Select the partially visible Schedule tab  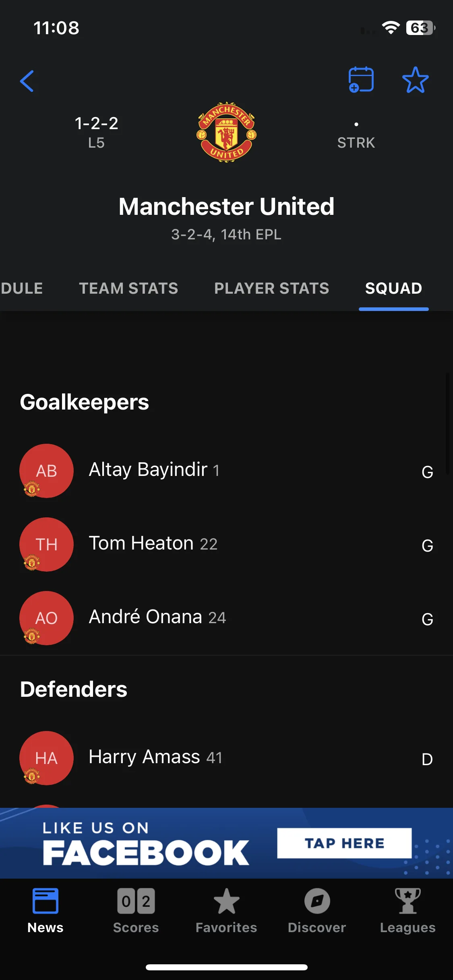click(21, 288)
